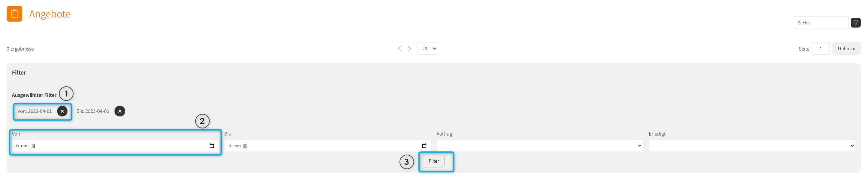Expand the Erledigt dropdown

[752, 146]
